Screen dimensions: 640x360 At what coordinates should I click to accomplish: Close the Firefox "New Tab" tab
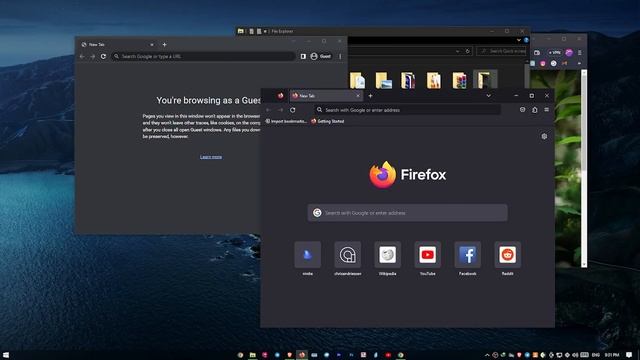[358, 96]
